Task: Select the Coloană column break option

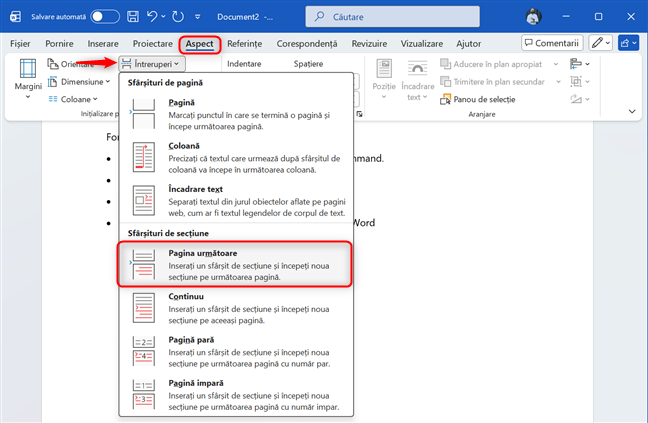Action: pyautogui.click(x=236, y=157)
